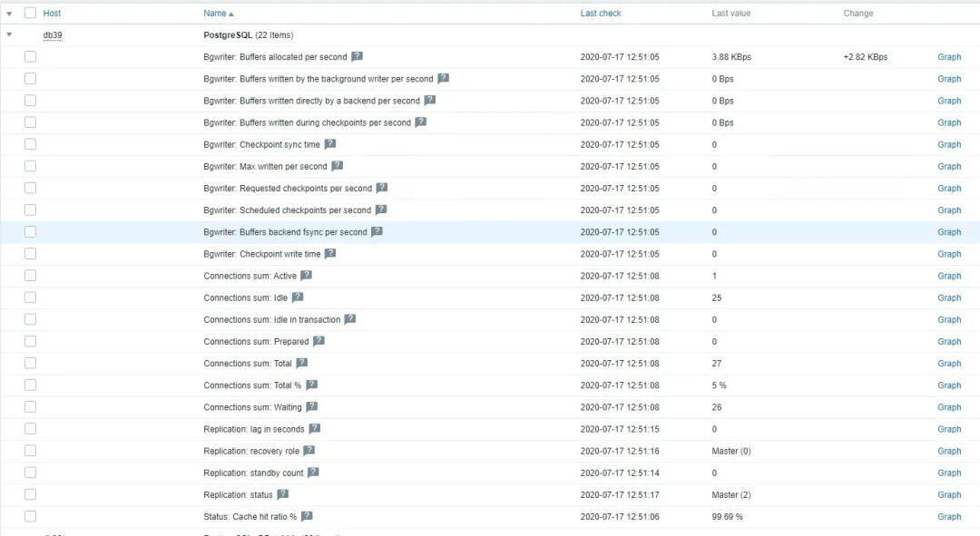This screenshot has width=980, height=536.
Task: Sort by Last check column
Action: (601, 13)
